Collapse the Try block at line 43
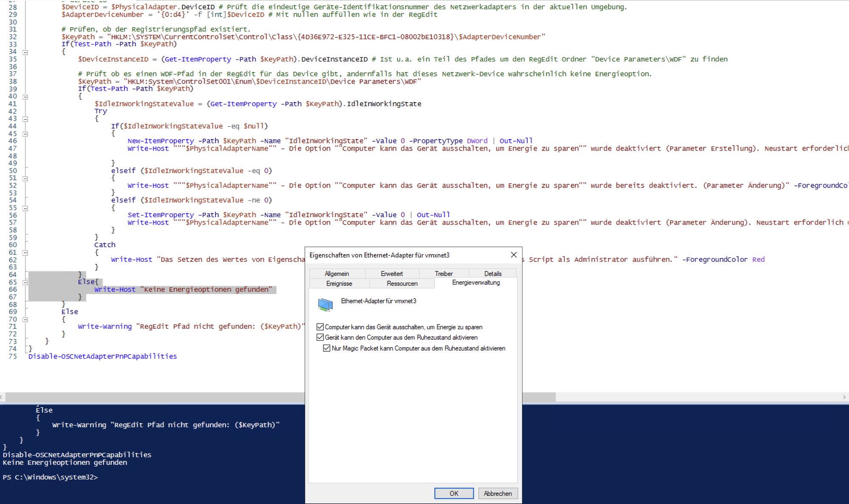This screenshot has width=849, height=504. pyautogui.click(x=25, y=119)
